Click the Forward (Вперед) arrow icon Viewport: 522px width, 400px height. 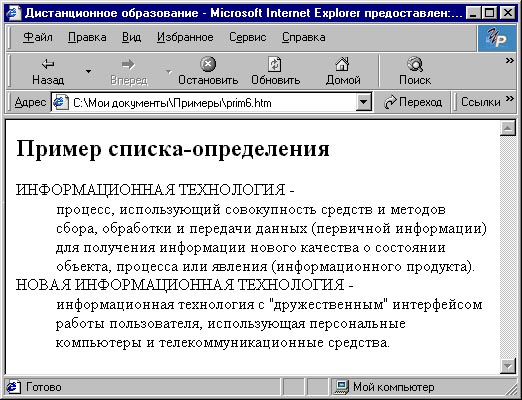point(128,64)
